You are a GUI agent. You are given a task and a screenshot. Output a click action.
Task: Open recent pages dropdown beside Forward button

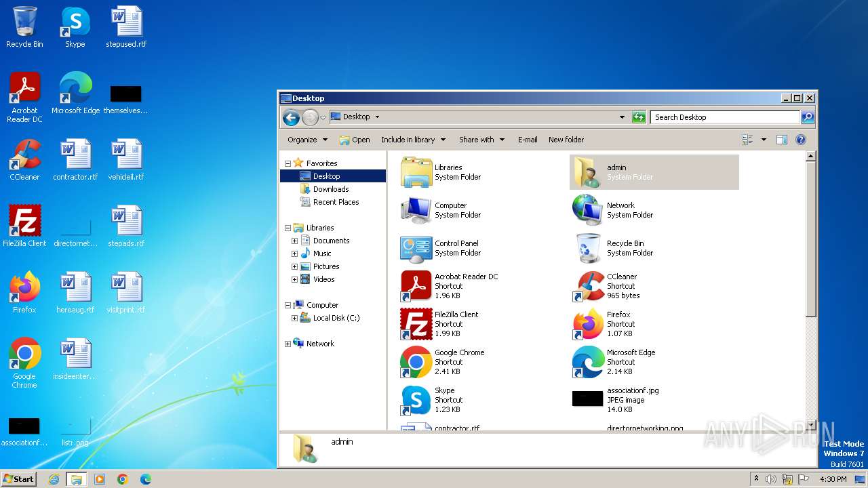pyautogui.click(x=323, y=117)
